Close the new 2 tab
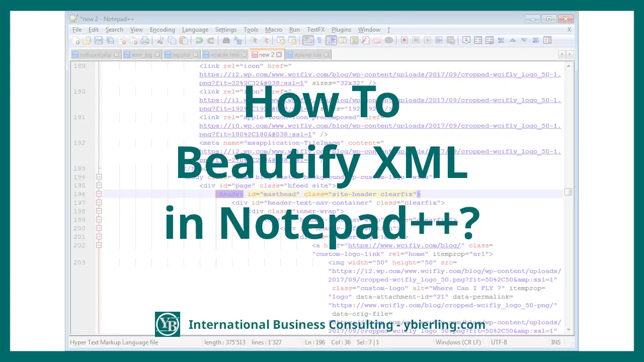Viewport: 644px width, 362px height. (x=279, y=54)
